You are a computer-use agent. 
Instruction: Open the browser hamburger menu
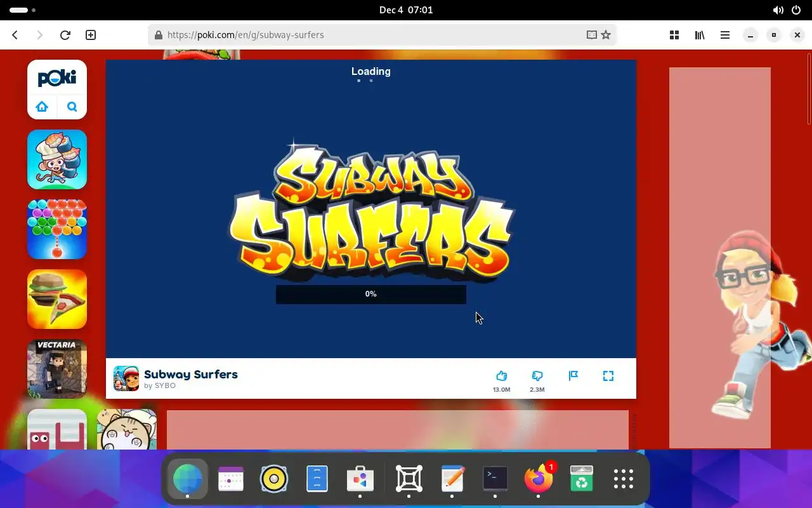click(x=725, y=35)
